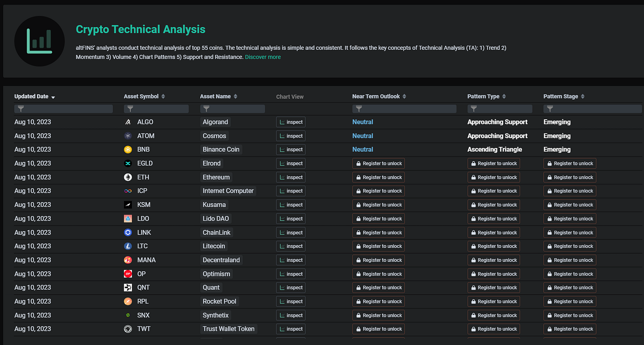Image resolution: width=644 pixels, height=345 pixels.
Task: Filter the Asset Name column
Action: [232, 109]
